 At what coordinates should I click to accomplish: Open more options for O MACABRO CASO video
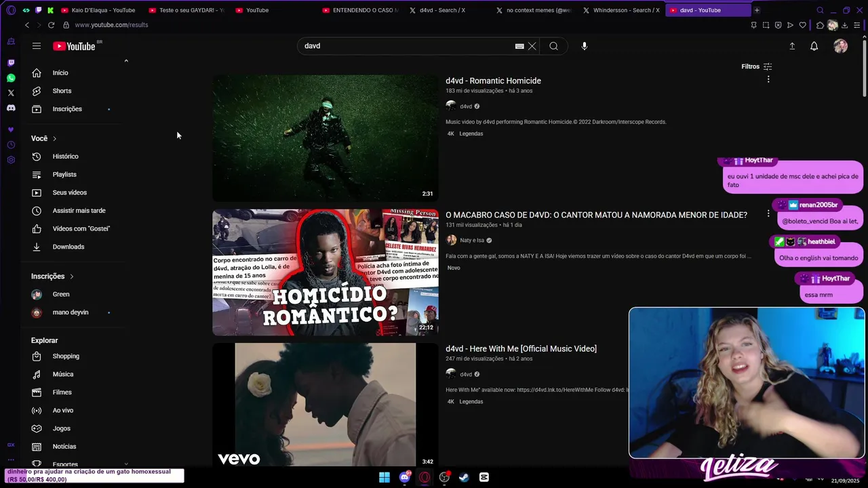coord(768,213)
